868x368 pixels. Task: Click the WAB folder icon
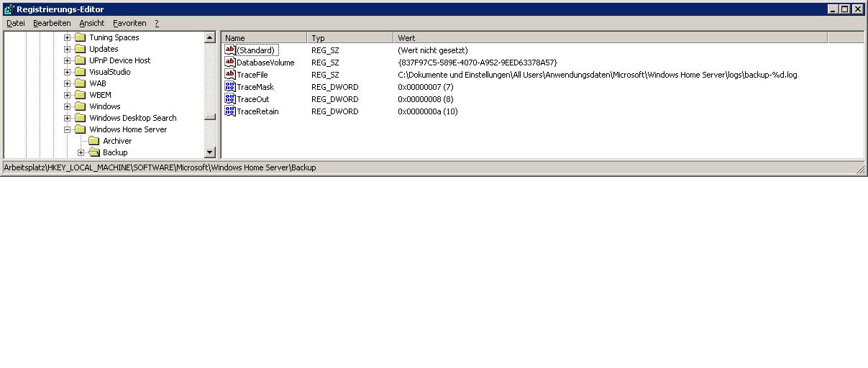pyautogui.click(x=80, y=83)
